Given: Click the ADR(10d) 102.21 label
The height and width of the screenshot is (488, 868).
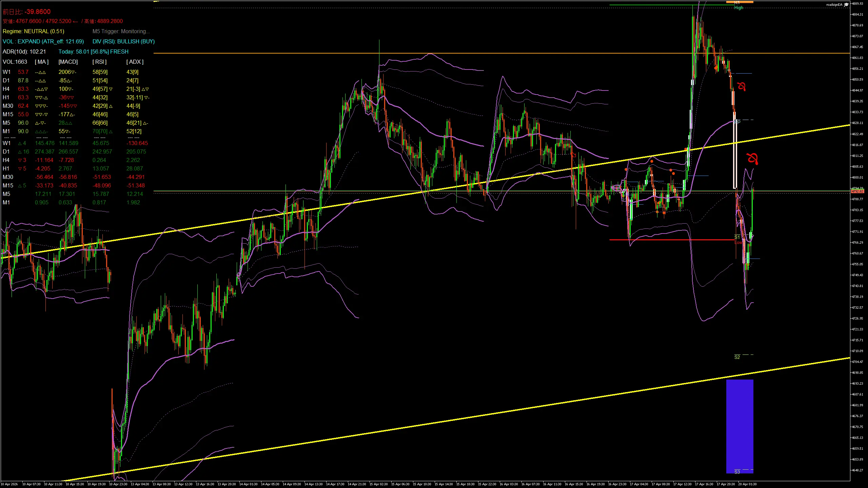Looking at the screenshot, I should [24, 52].
